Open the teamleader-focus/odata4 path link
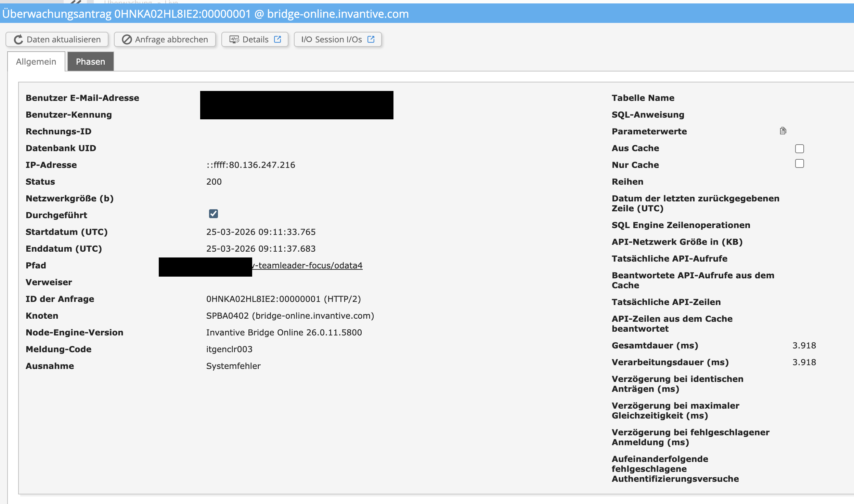This screenshot has height=504, width=854. click(308, 266)
